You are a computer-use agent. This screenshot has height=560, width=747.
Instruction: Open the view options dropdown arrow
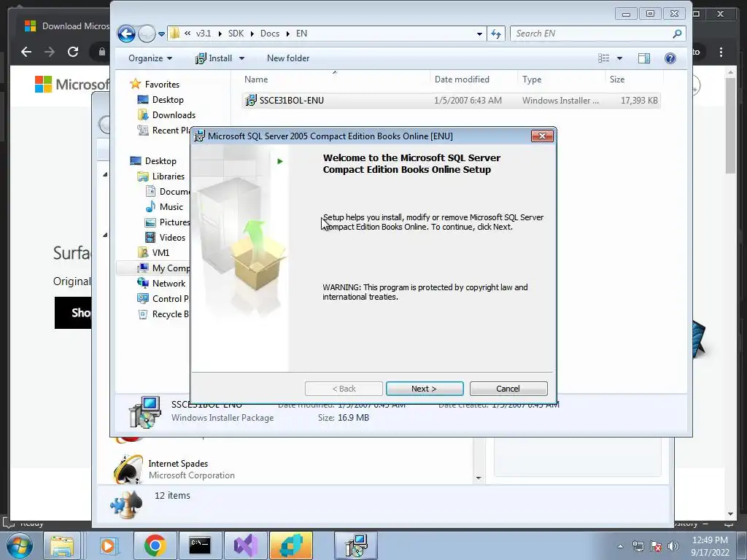(x=620, y=58)
